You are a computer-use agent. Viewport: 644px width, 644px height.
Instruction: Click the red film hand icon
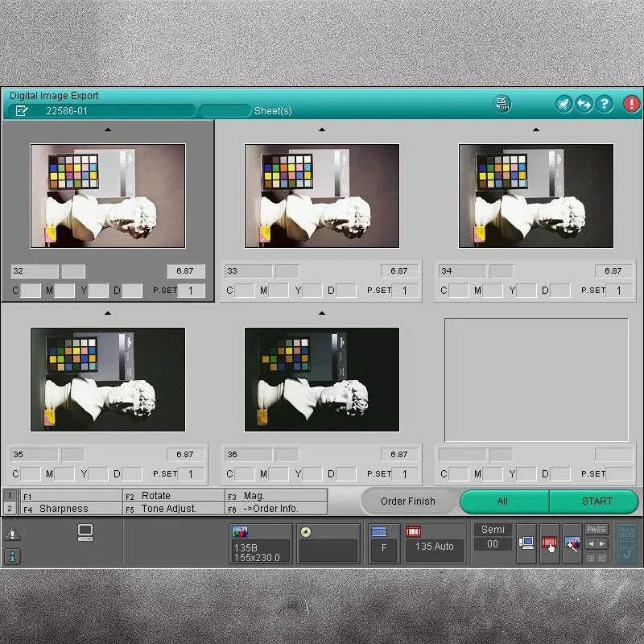[549, 543]
